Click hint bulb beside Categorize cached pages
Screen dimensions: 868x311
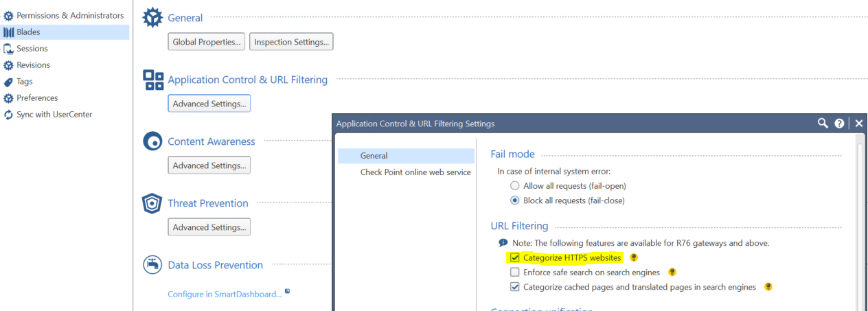click(x=768, y=287)
